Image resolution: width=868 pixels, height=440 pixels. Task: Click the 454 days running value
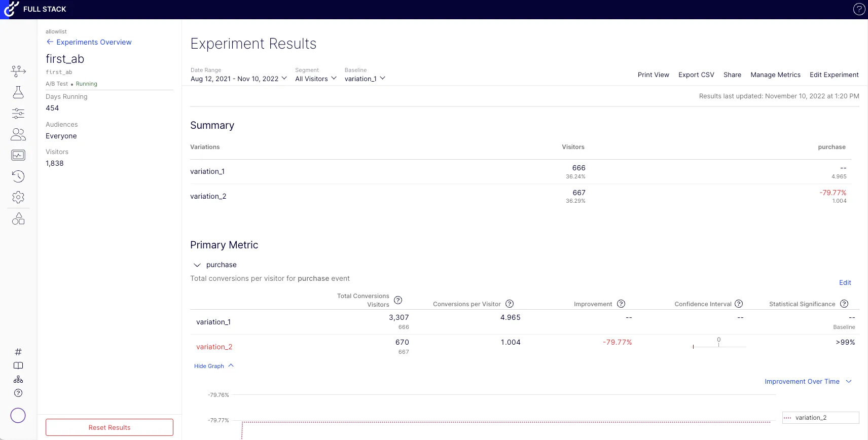point(52,108)
